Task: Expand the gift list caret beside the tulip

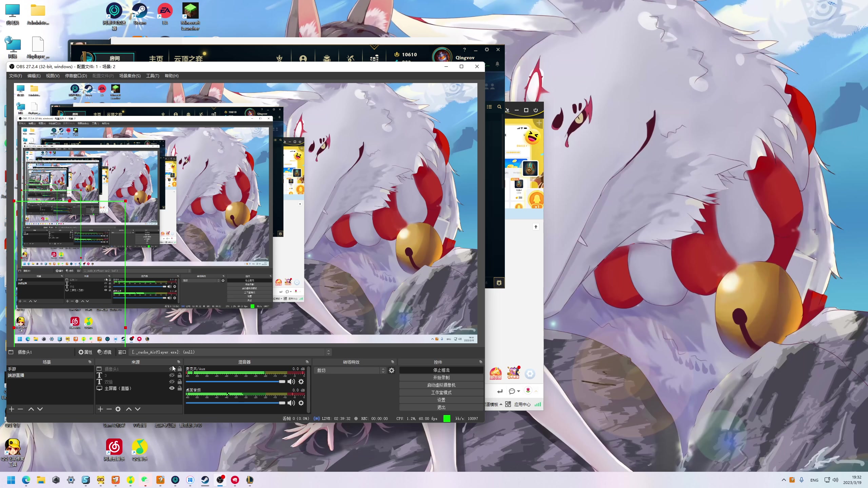Action: (x=536, y=391)
